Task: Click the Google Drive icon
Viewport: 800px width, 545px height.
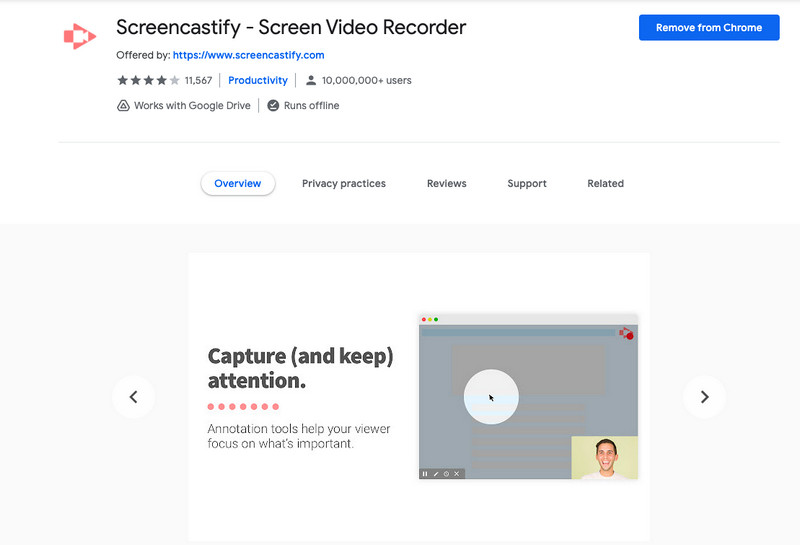Action: click(x=123, y=106)
